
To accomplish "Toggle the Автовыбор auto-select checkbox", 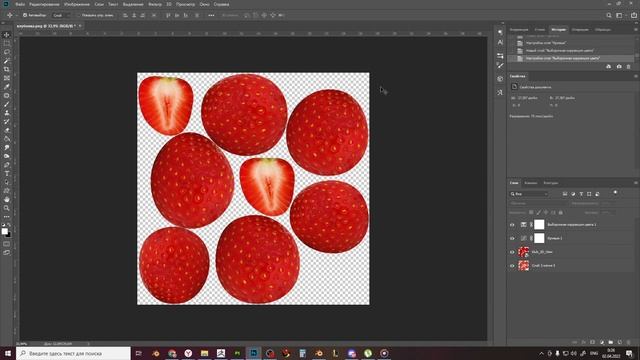I will click(25, 15).
